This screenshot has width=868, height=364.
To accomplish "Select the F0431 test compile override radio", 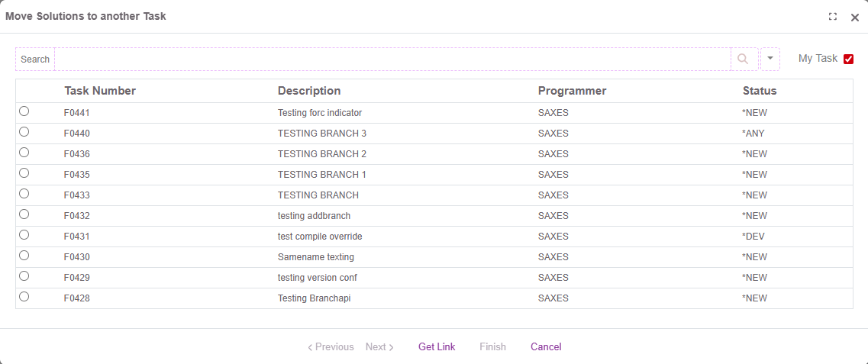I will 24,235.
